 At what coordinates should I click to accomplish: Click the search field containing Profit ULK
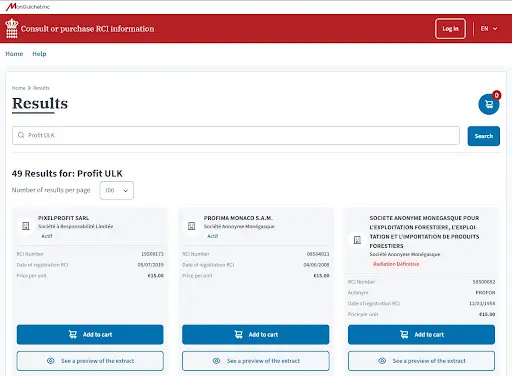pyautogui.click(x=236, y=135)
